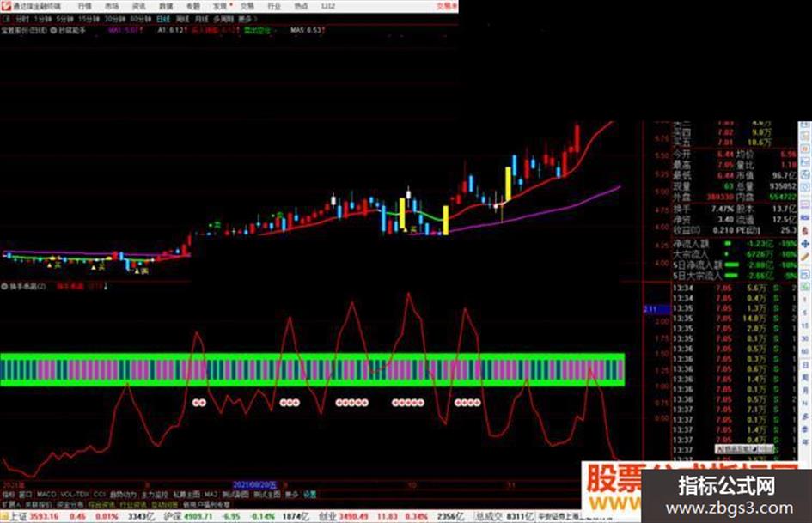This screenshot has width=812, height=523.
Task: Switch sub-chart to VOL-TDX indicator
Action: 75,495
